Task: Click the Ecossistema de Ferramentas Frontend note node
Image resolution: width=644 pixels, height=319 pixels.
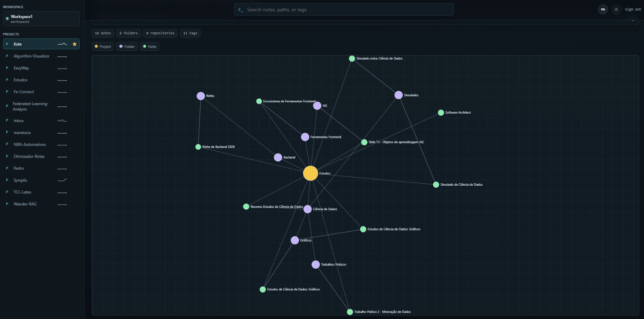Action: (259, 101)
